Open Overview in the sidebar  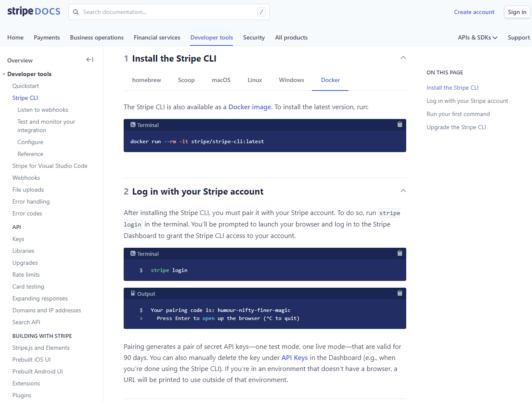pos(20,60)
